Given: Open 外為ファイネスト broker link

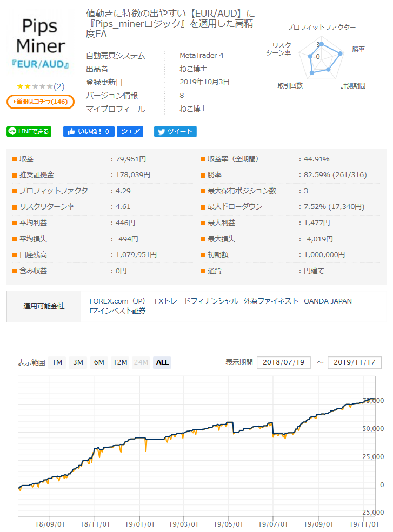Looking at the screenshot, I should [x=271, y=301].
